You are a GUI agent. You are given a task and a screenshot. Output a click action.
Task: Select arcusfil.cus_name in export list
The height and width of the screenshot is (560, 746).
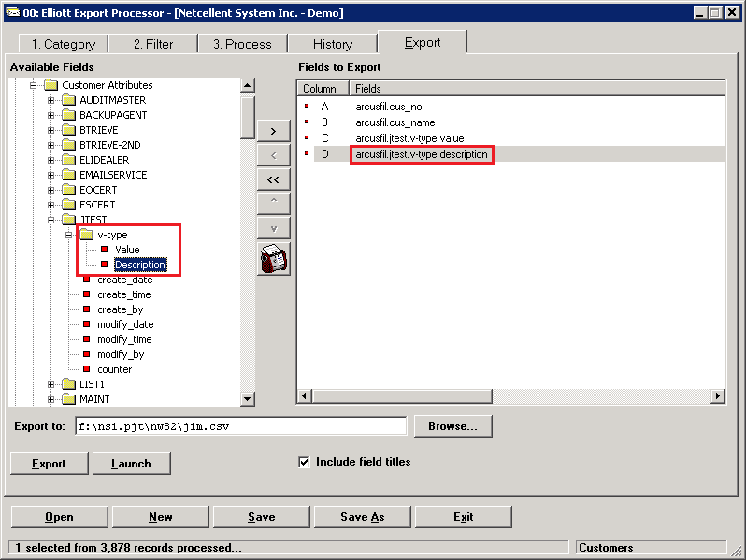pos(395,122)
